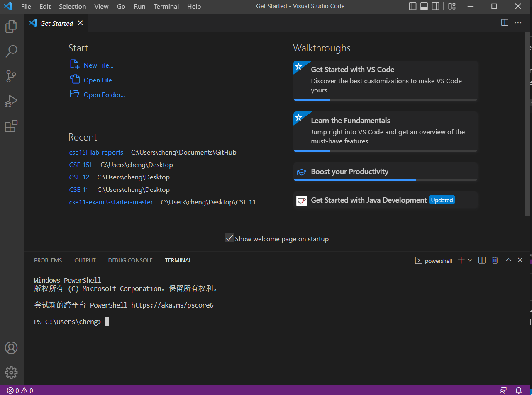The image size is (532, 395).
Task: Open notifications bell in status bar
Action: pos(518,390)
